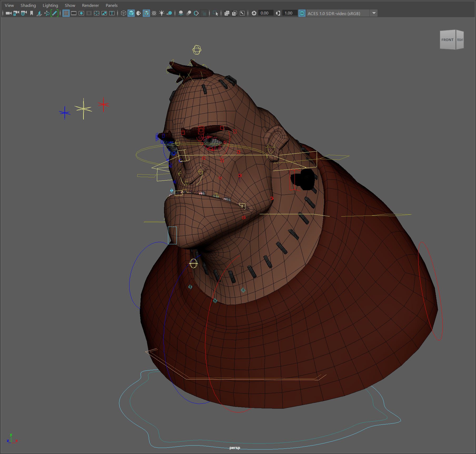
Task: Toggle the Film Gate display
Action: [74, 13]
